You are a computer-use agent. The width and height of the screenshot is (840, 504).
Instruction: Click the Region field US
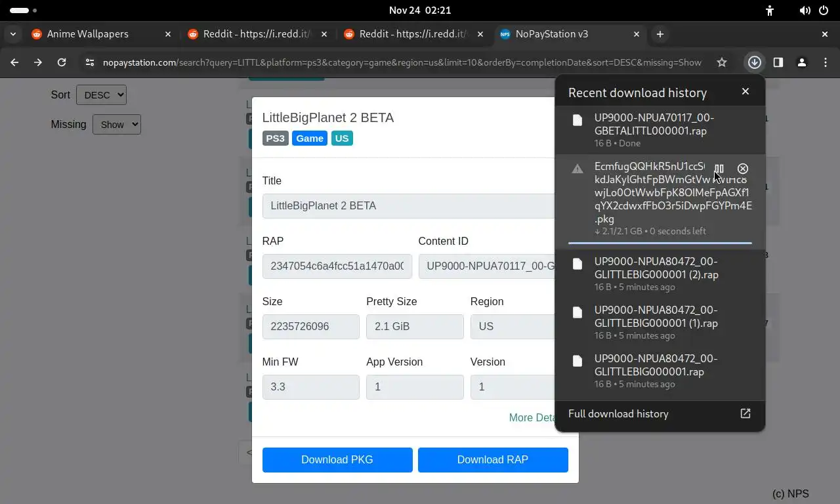[513, 327]
